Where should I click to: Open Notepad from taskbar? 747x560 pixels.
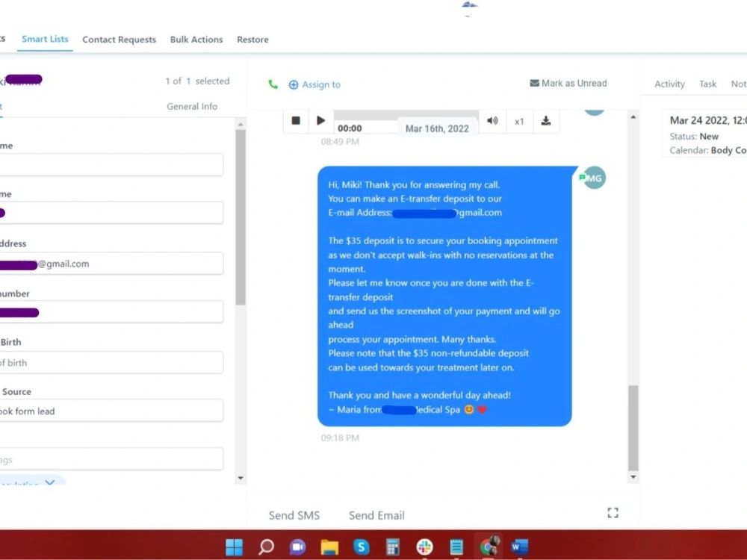pos(456,547)
